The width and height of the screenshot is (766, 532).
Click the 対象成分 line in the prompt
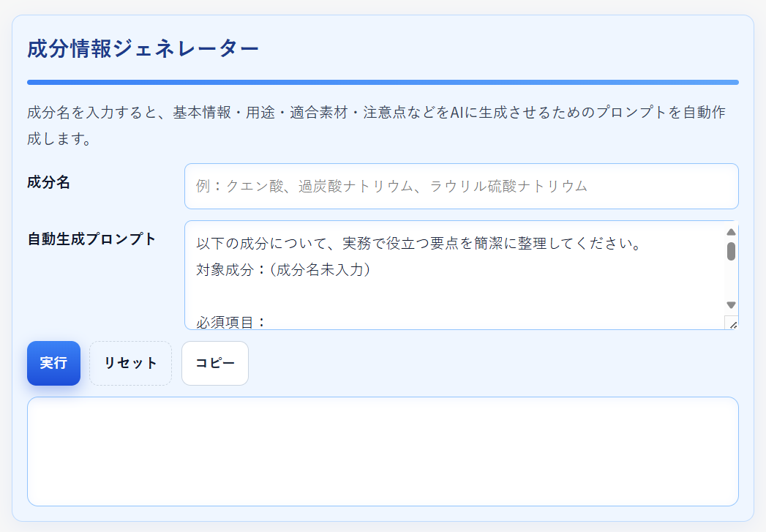[284, 269]
